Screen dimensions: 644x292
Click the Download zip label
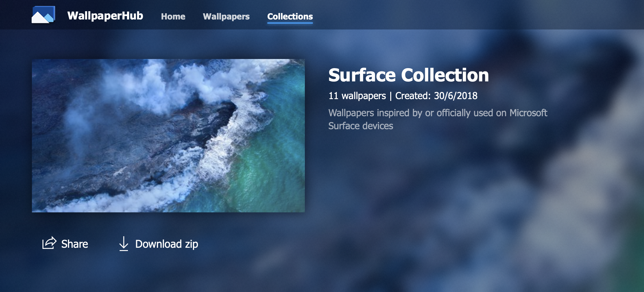point(167,244)
